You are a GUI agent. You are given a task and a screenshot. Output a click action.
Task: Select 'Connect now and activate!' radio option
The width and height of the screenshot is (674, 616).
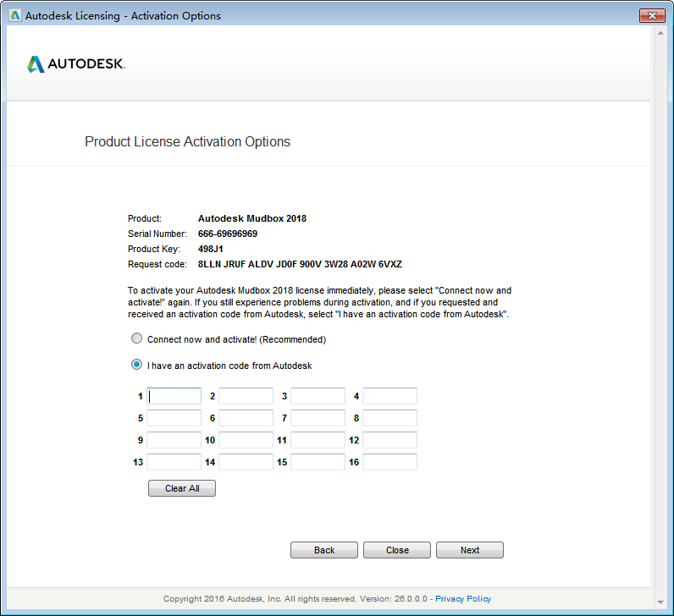tap(136, 338)
